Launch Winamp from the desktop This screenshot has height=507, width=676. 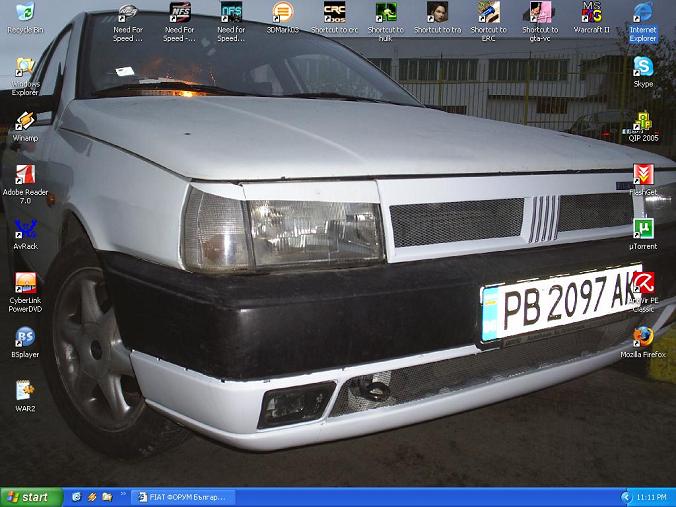coord(25,122)
